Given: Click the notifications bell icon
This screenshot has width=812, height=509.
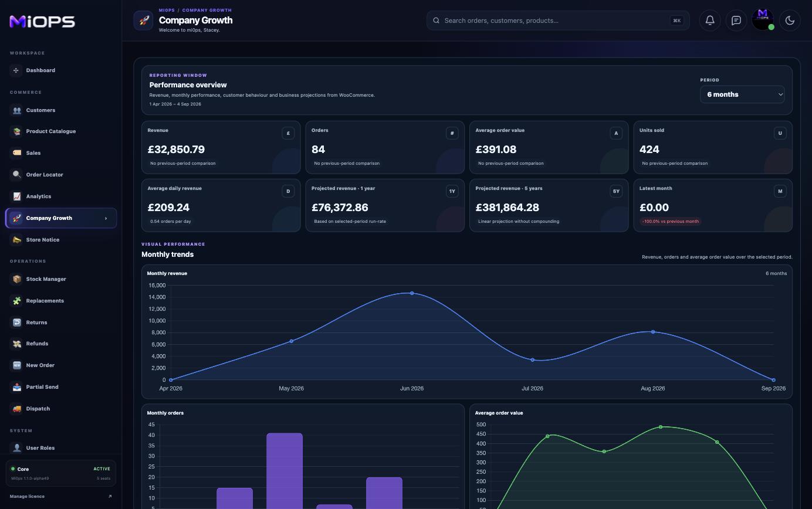Looking at the screenshot, I should point(710,21).
